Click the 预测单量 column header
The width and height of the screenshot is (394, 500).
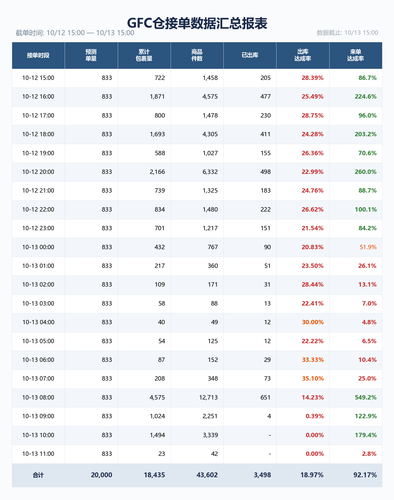(x=91, y=55)
